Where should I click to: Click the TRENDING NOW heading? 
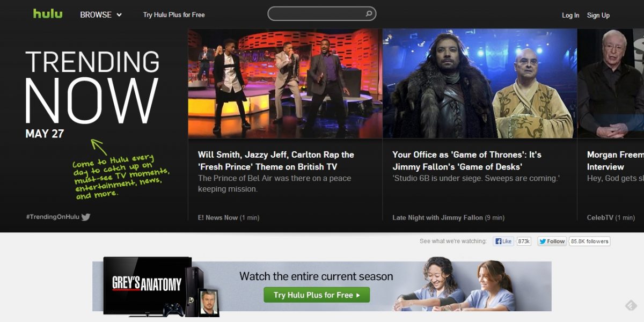tap(92, 87)
